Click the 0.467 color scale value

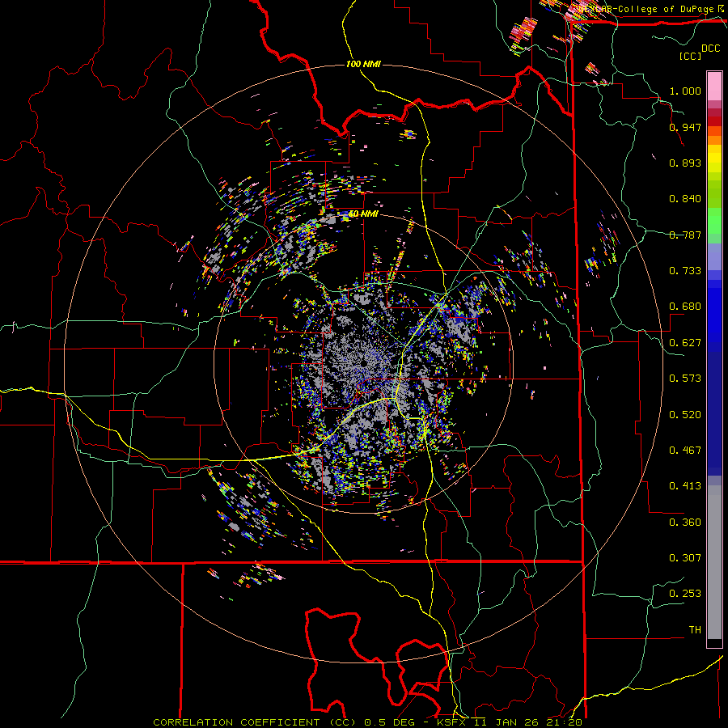click(x=685, y=451)
